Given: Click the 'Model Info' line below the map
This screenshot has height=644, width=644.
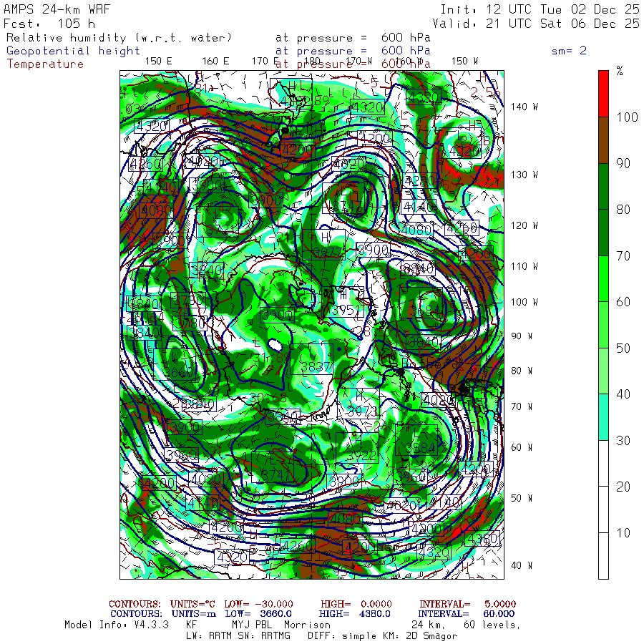Looking at the screenshot, I should click(292, 625).
